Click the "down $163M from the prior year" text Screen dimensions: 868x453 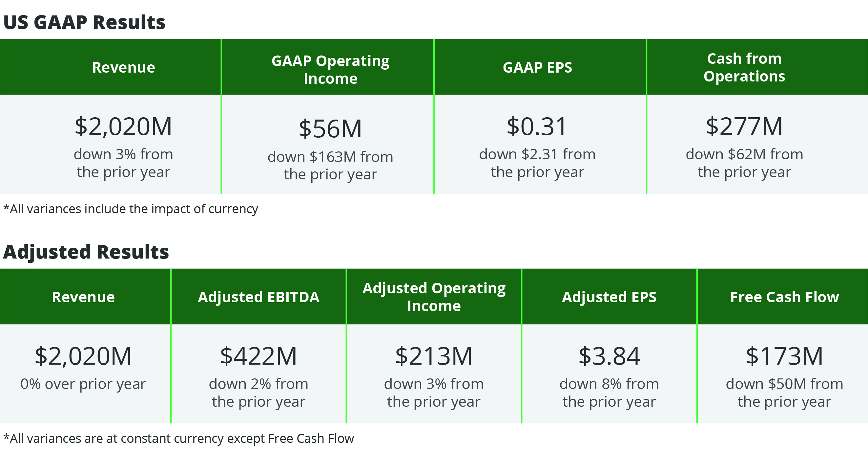point(330,166)
